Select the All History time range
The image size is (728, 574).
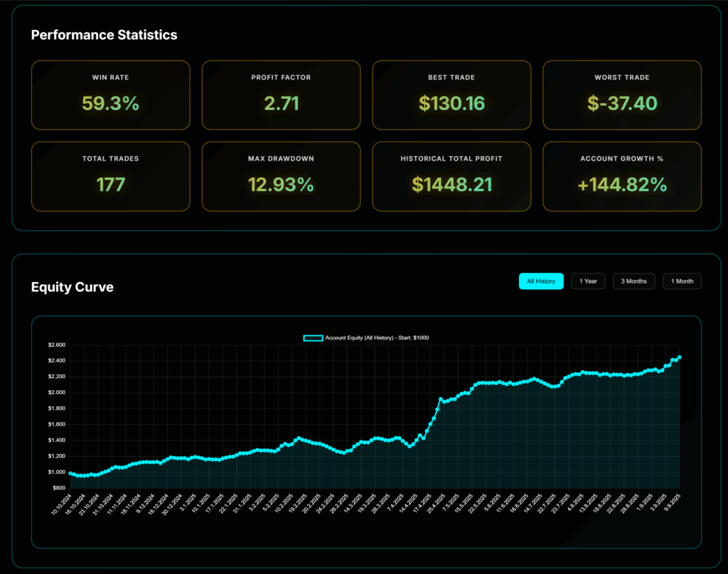[541, 281]
